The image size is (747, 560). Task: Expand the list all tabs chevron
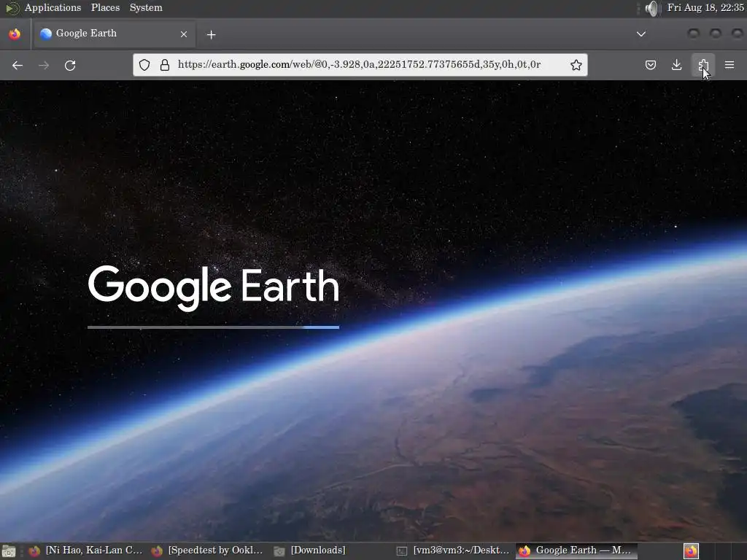(x=641, y=34)
